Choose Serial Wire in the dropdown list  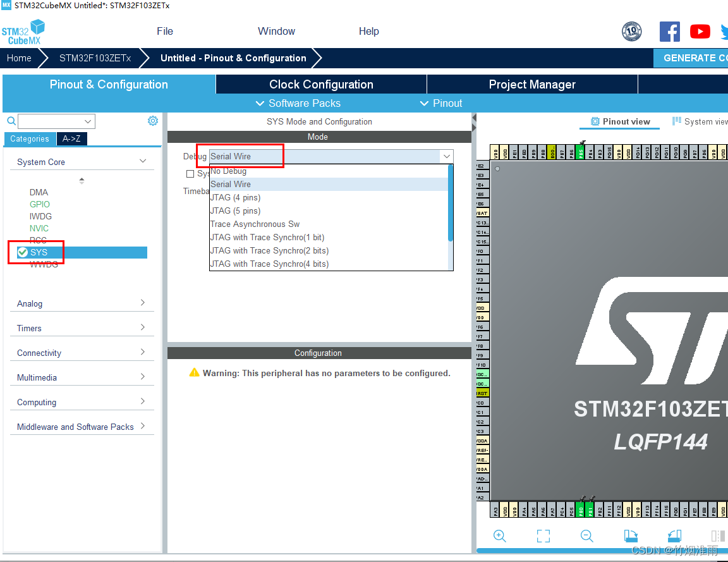(329, 185)
